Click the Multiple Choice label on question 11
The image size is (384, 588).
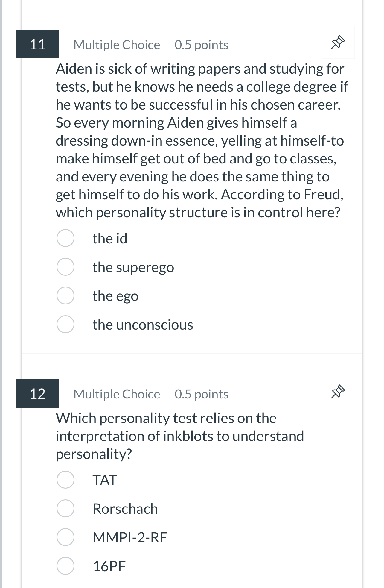point(116,44)
